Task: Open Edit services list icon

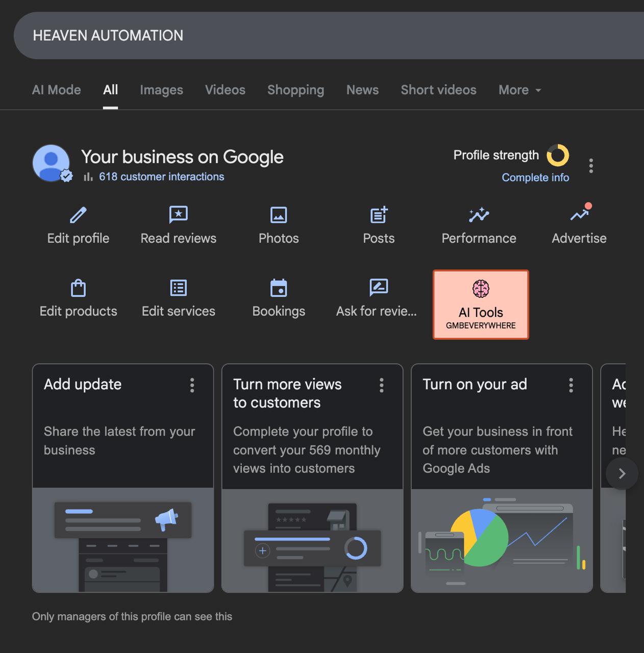Action: click(178, 288)
